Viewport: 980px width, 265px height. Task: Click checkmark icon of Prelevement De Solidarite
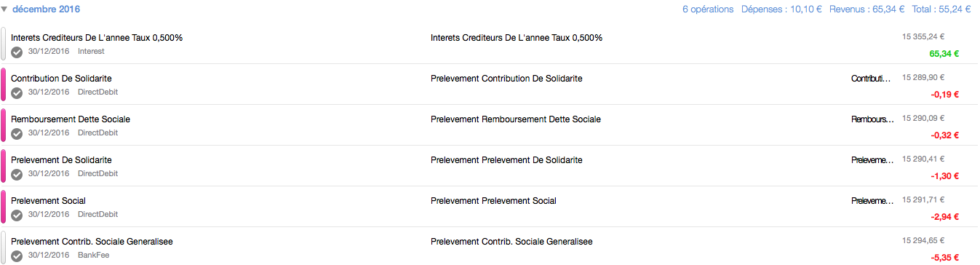(x=17, y=175)
